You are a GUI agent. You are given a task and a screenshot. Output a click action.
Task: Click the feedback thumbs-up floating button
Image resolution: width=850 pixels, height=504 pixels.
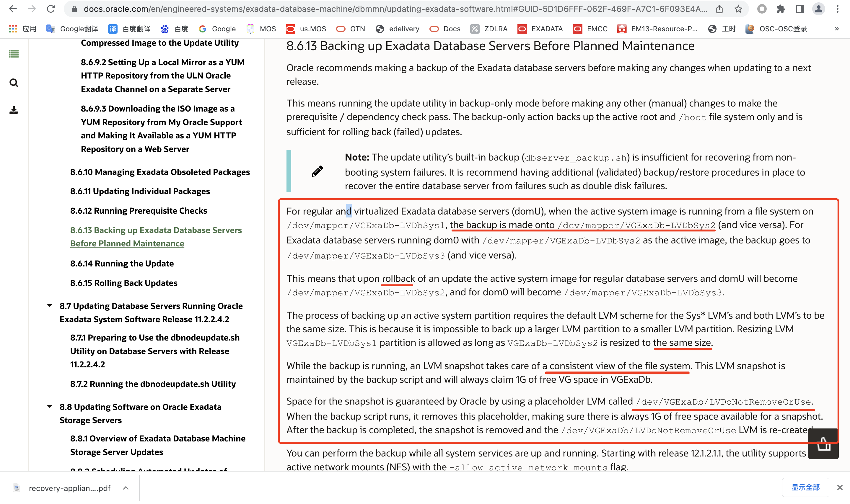pos(823,444)
